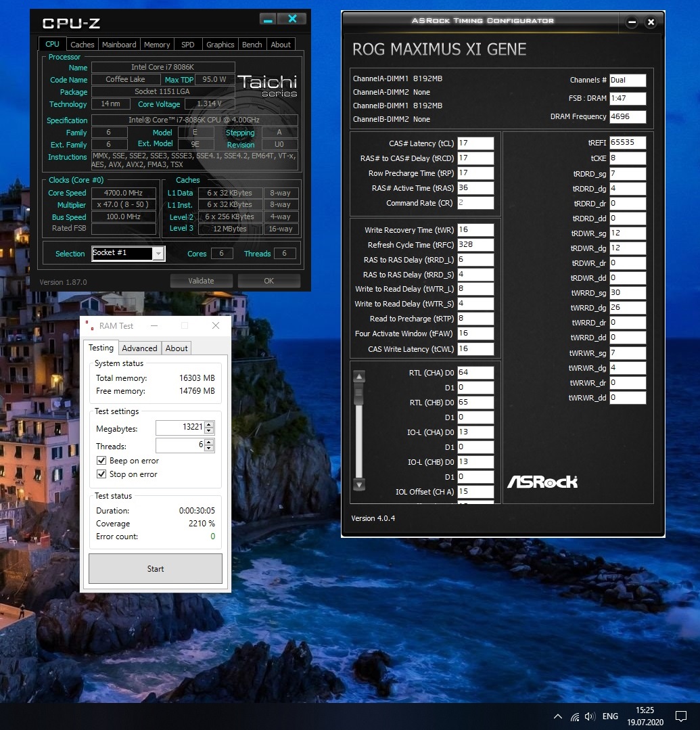The height and width of the screenshot is (730, 700).
Task: Click the RAS# Active Time (tRAS) field
Action: click(x=475, y=187)
